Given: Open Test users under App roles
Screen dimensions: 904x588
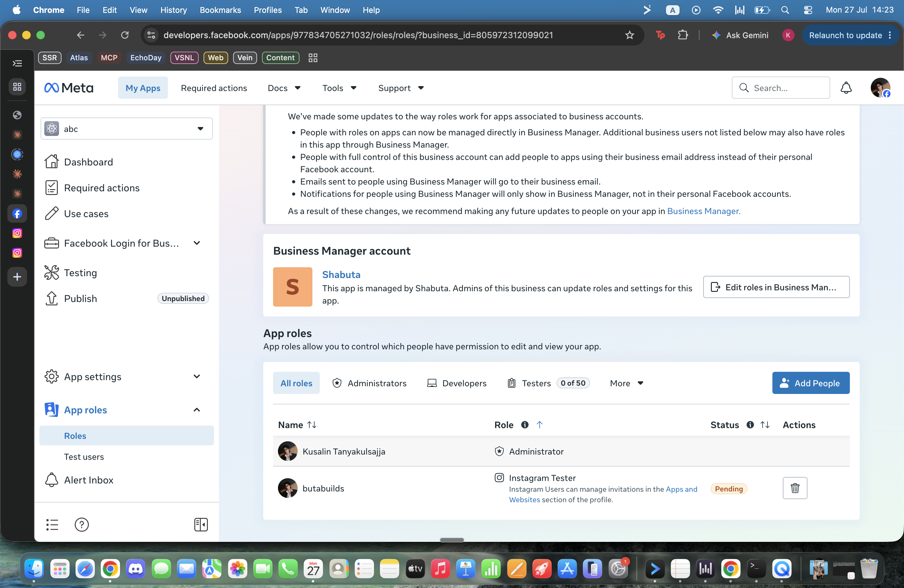Looking at the screenshot, I should (x=84, y=457).
